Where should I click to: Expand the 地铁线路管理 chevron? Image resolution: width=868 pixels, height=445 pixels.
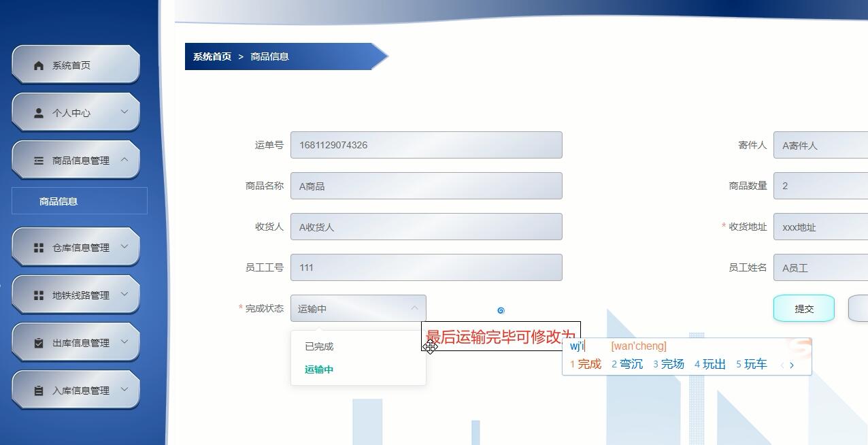124,294
